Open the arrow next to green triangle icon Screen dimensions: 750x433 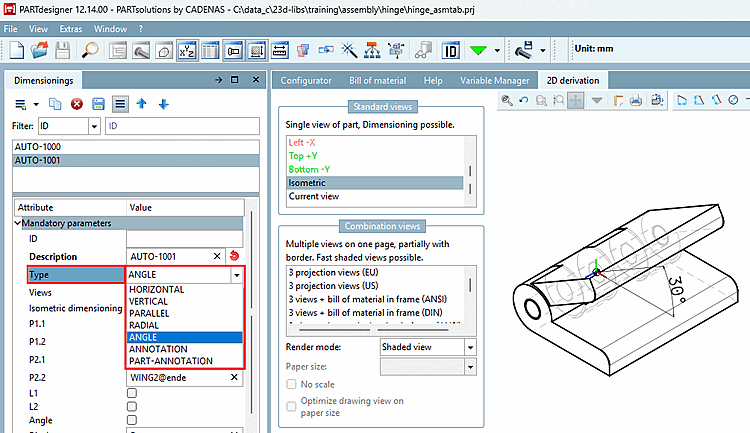pyautogui.click(x=497, y=50)
